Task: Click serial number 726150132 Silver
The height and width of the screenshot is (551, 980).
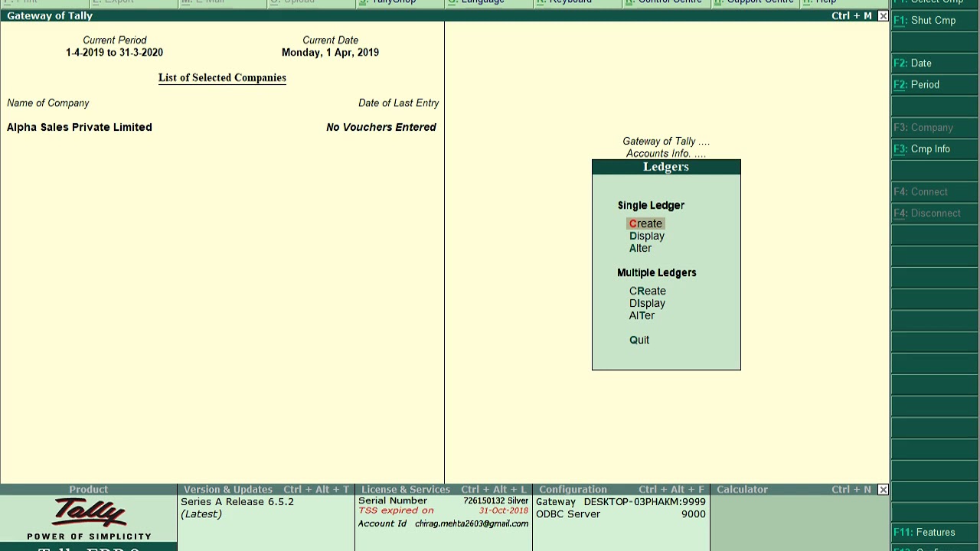Action: (495, 501)
